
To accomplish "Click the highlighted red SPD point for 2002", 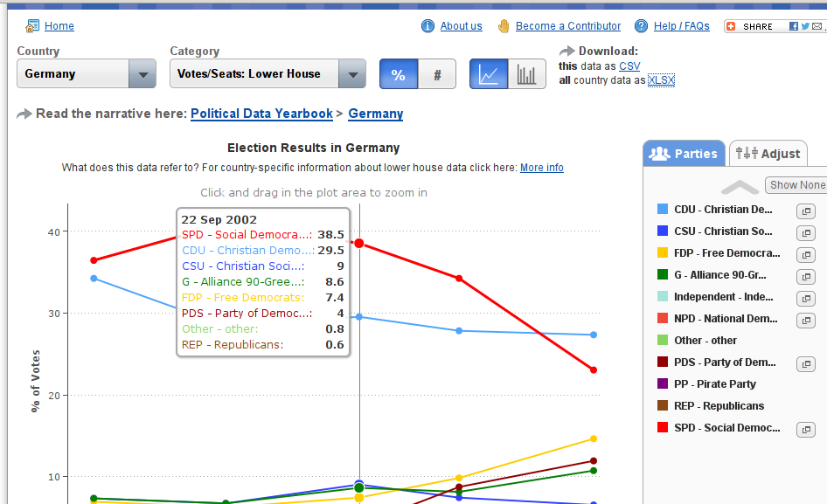I will [x=359, y=243].
